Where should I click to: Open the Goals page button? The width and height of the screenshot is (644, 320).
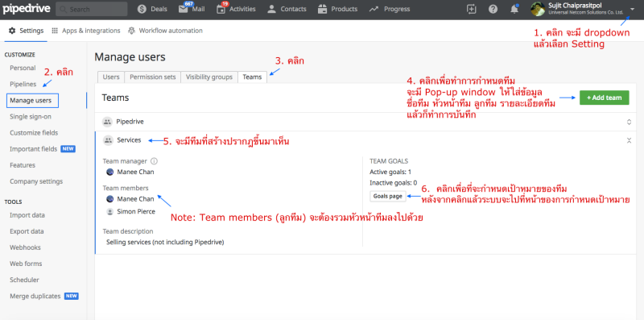coord(388,196)
